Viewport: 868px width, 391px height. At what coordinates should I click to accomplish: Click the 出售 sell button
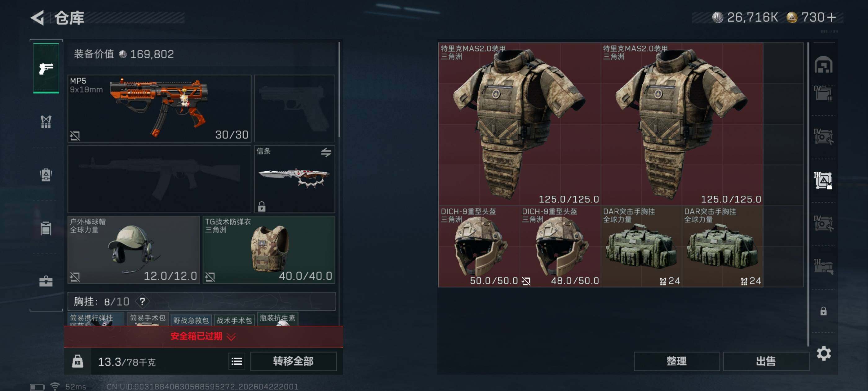click(766, 361)
